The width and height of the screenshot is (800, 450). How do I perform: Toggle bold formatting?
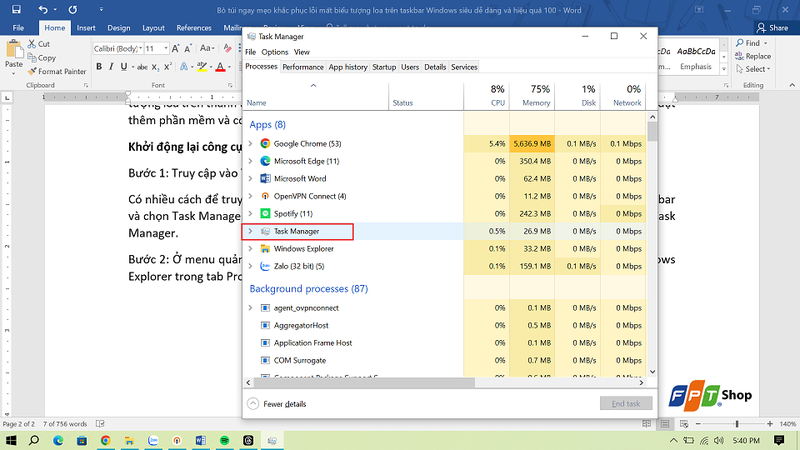99,67
